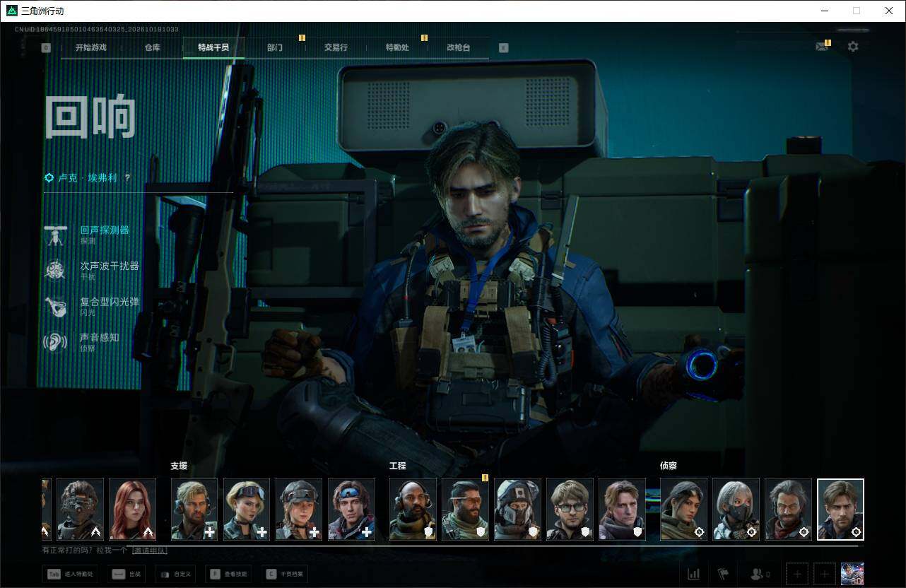Select the 次声波干扰器 skill icon
The height and width of the screenshot is (588, 906).
[55, 270]
